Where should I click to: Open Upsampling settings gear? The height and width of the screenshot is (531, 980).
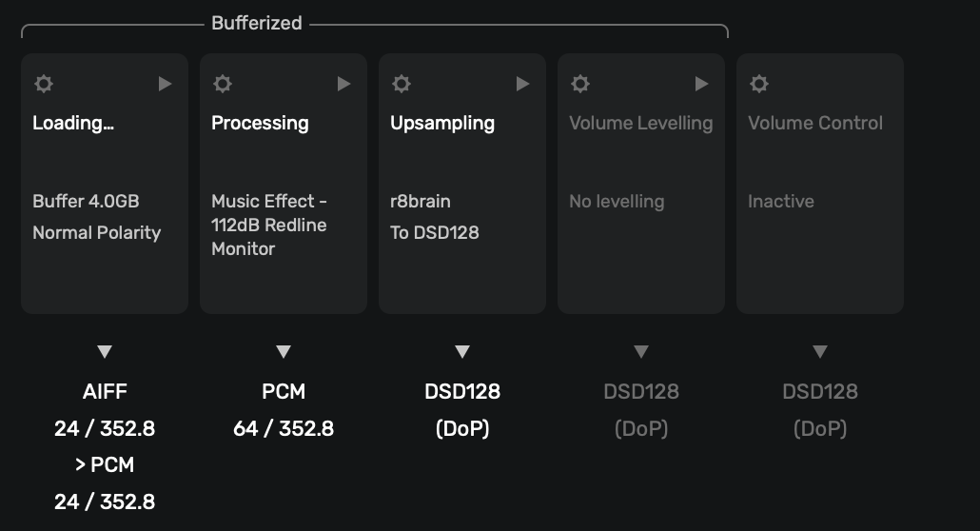tap(402, 84)
